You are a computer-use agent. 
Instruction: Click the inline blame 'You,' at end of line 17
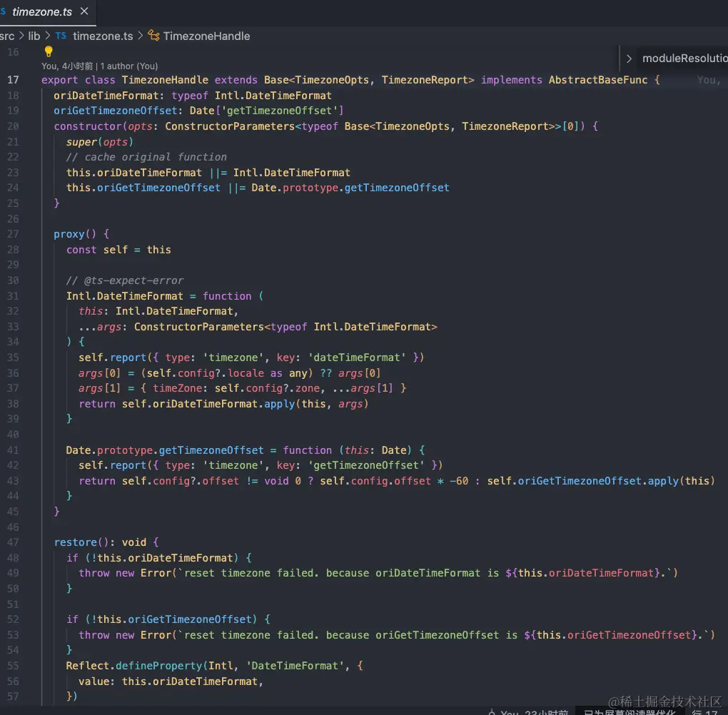point(709,80)
